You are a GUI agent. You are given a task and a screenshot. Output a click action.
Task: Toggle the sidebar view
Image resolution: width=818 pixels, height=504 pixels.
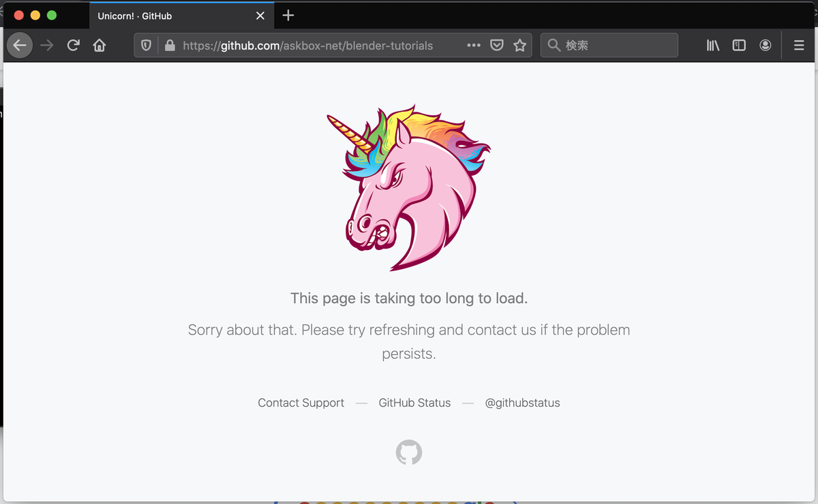point(739,46)
